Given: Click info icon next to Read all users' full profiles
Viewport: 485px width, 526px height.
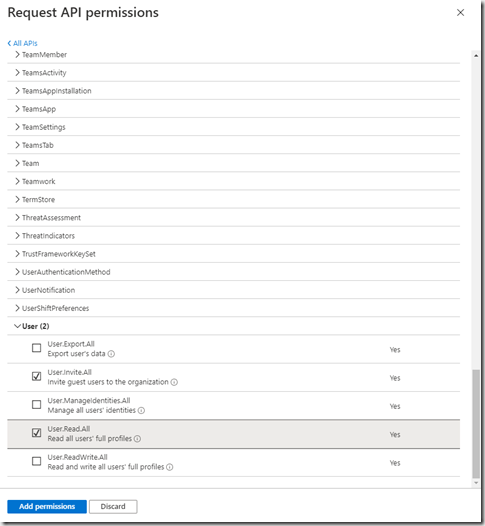Looking at the screenshot, I should [x=137, y=438].
